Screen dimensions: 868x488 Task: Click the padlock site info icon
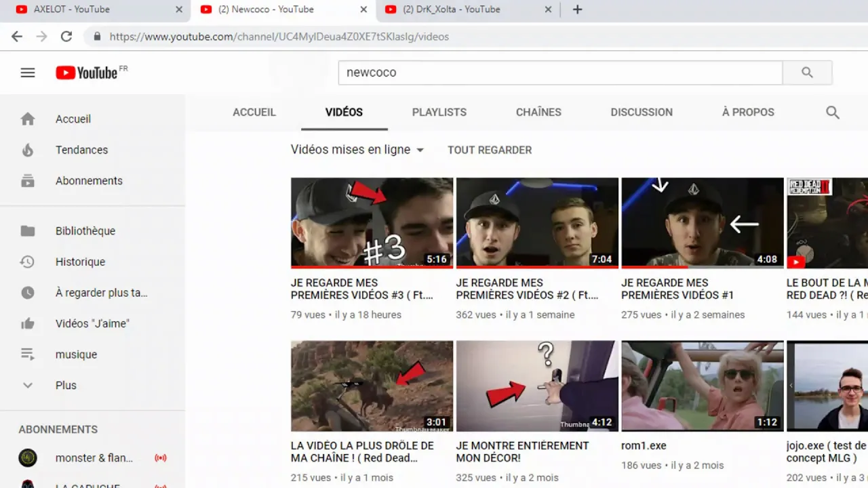[x=97, y=37]
